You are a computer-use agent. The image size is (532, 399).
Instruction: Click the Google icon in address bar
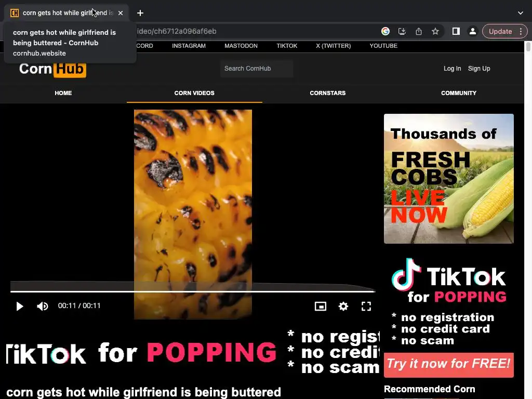click(x=385, y=31)
